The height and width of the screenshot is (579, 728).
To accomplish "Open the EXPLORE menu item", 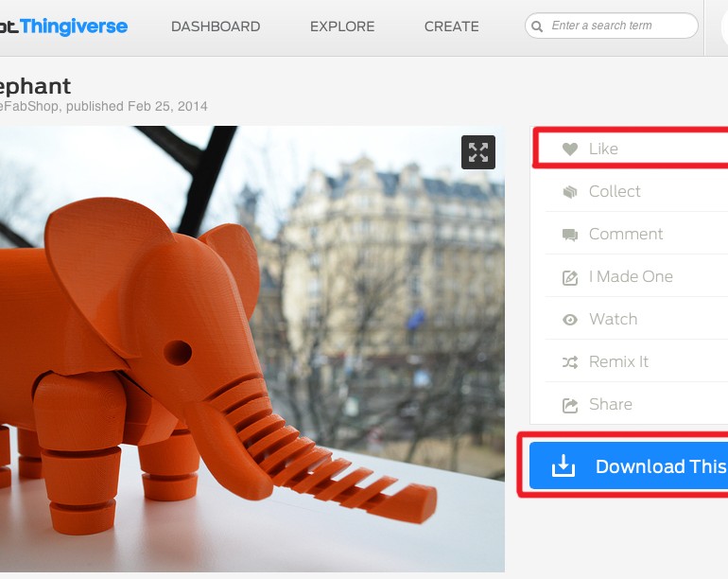I will coord(342,26).
